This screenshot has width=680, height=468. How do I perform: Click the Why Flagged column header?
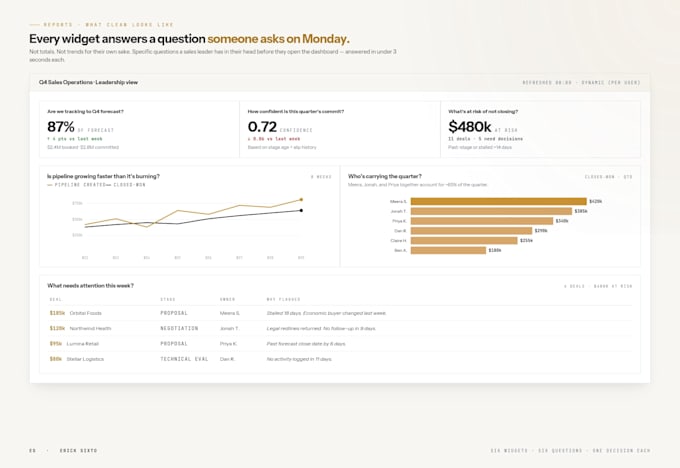click(284, 299)
